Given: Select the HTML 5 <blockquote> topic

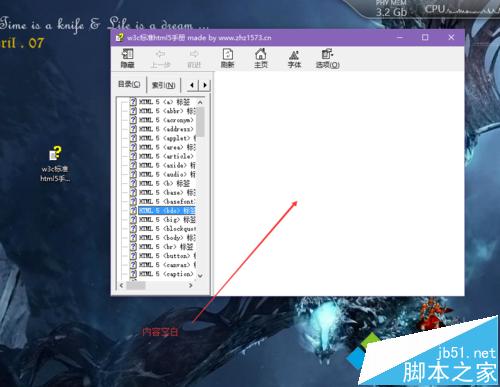Looking at the screenshot, I should pos(167,229).
